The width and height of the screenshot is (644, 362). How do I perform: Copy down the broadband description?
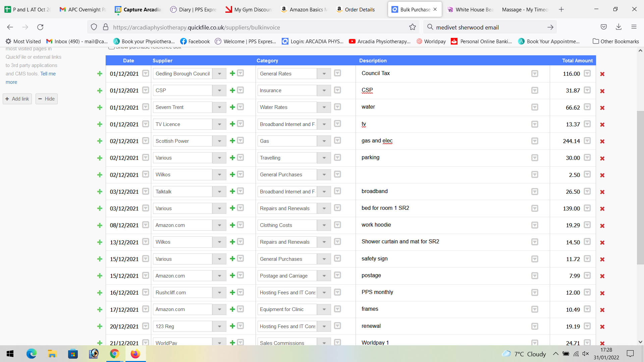tap(535, 192)
